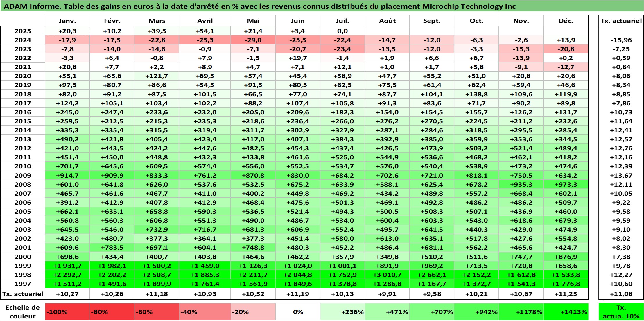The width and height of the screenshot is (644, 321).
Task: Select overall actuarial rate +11,08
Action: (x=621, y=294)
